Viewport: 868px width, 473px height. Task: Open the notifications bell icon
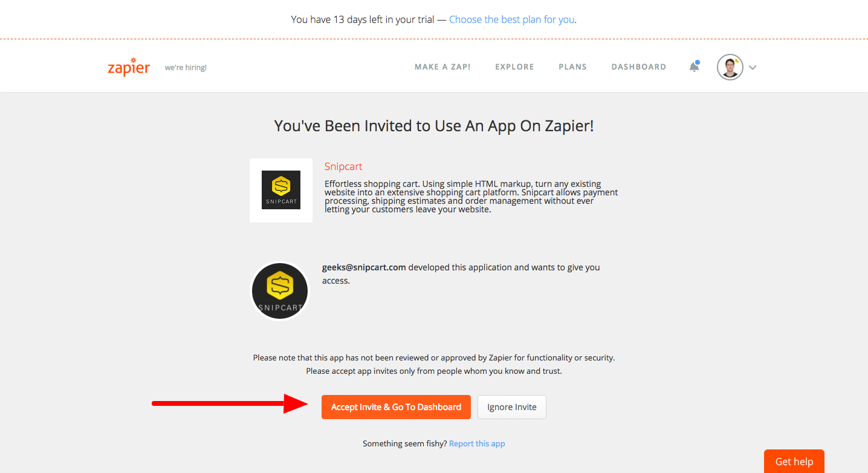coord(694,67)
